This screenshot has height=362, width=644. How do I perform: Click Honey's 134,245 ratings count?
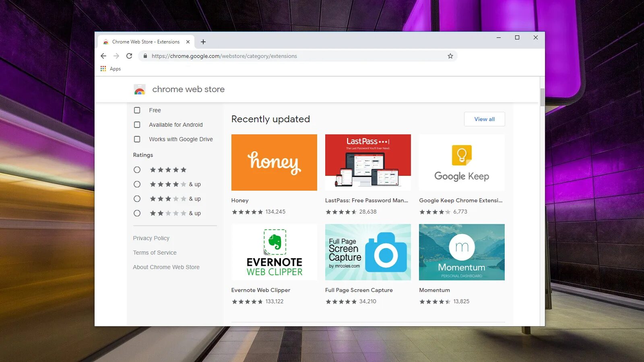(x=275, y=212)
